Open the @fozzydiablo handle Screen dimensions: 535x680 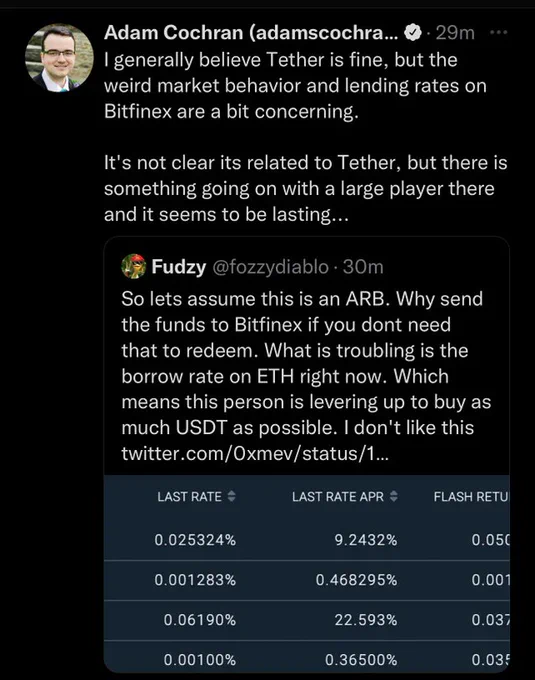270,267
